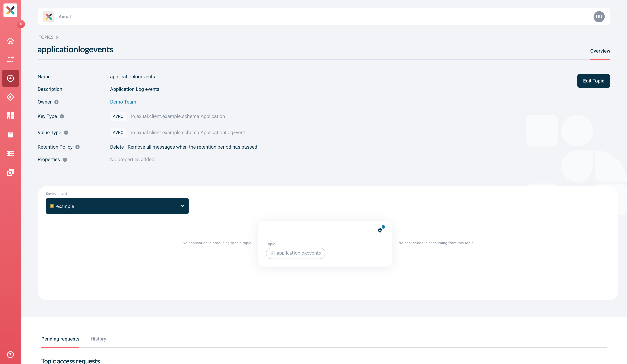This screenshot has height=364, width=627.
Task: Open the Environments grid icon in sidebar
Action: 10,116
